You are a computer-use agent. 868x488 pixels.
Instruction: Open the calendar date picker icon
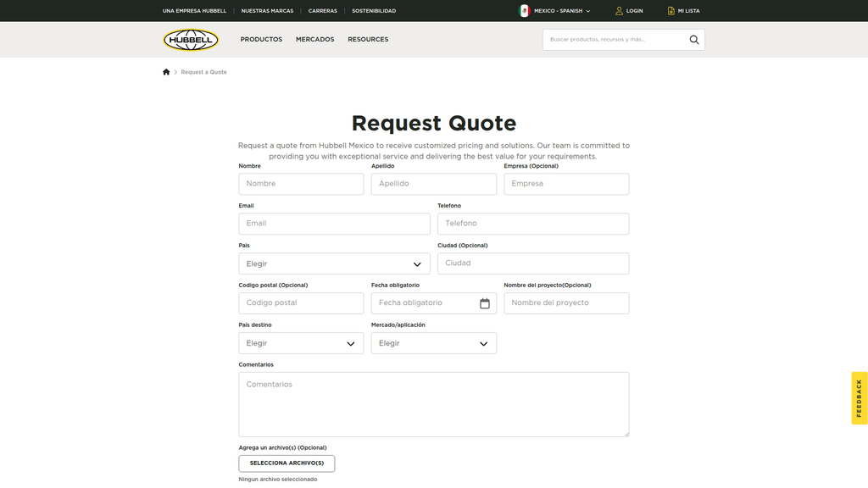(x=484, y=303)
